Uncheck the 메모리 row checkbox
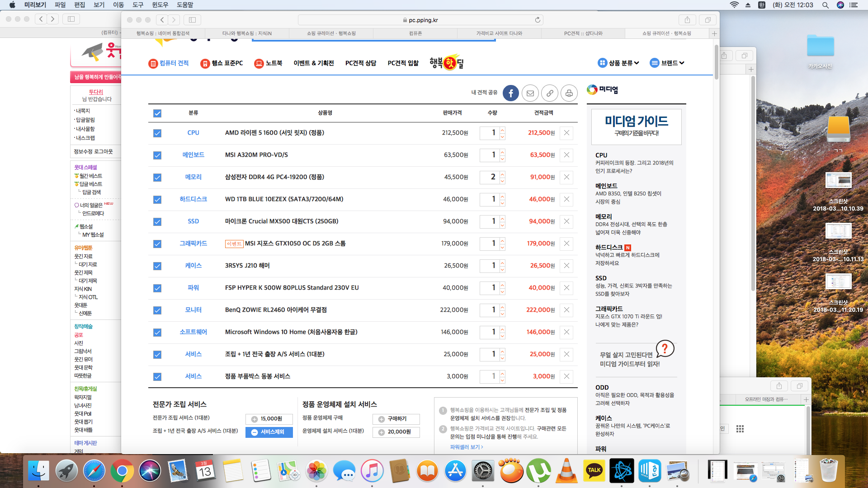Viewport: 868px width, 488px height. pos(157,178)
